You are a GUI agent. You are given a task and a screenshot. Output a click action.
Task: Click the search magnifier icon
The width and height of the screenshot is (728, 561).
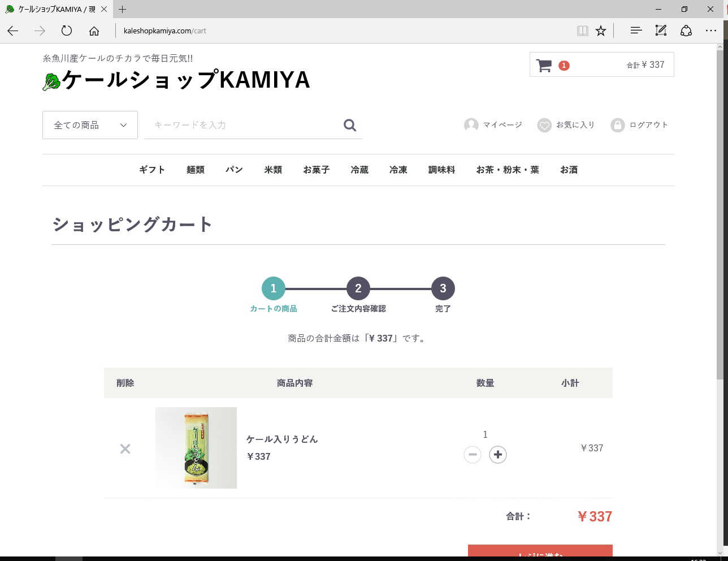pyautogui.click(x=350, y=125)
